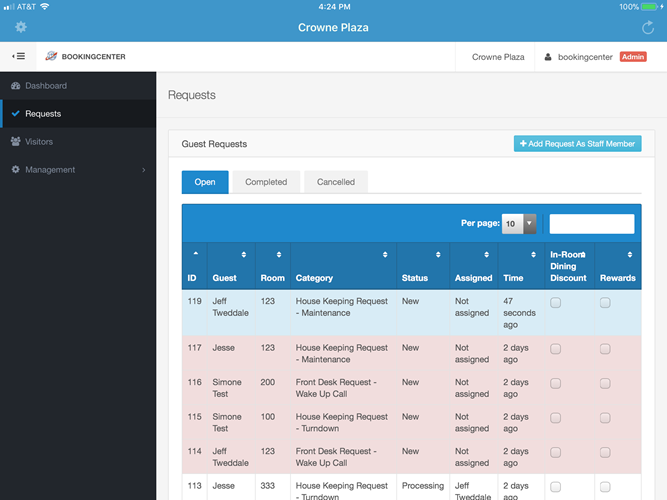
Task: Check In-Room Dining Discount for request 115
Action: click(x=556, y=418)
